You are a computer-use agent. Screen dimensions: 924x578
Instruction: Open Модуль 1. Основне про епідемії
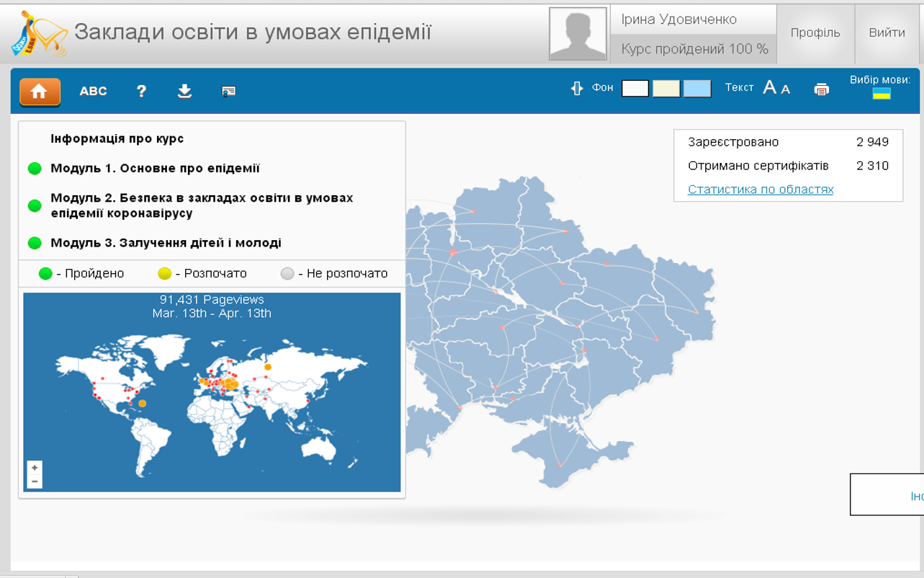(x=155, y=169)
